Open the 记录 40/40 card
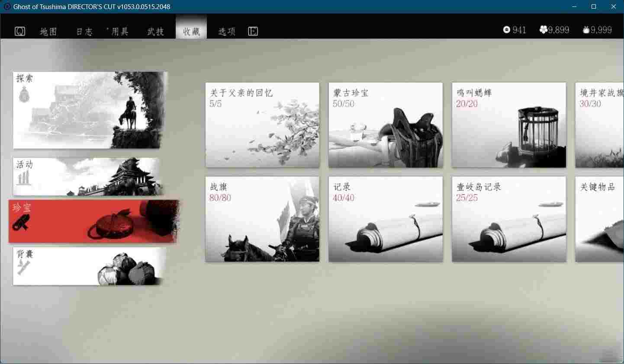The width and height of the screenshot is (624, 364). pyautogui.click(x=386, y=219)
